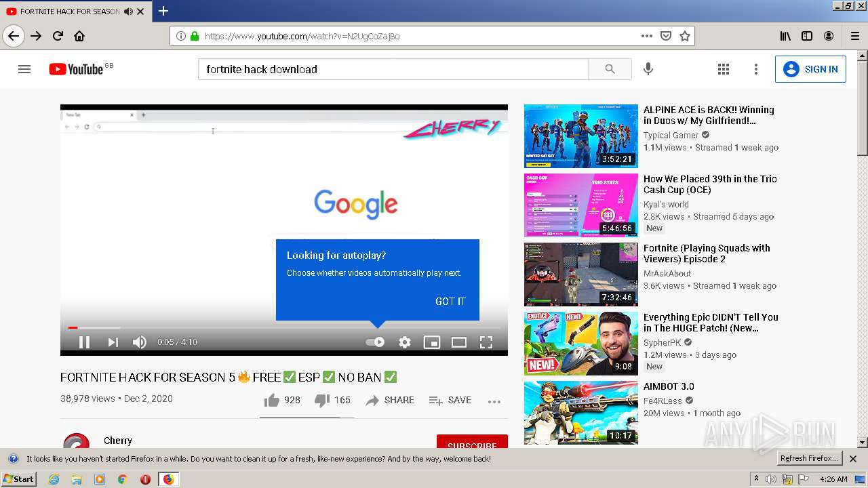Show sidebars in Firefox
Viewport: 868px width, 488px height.
[807, 36]
